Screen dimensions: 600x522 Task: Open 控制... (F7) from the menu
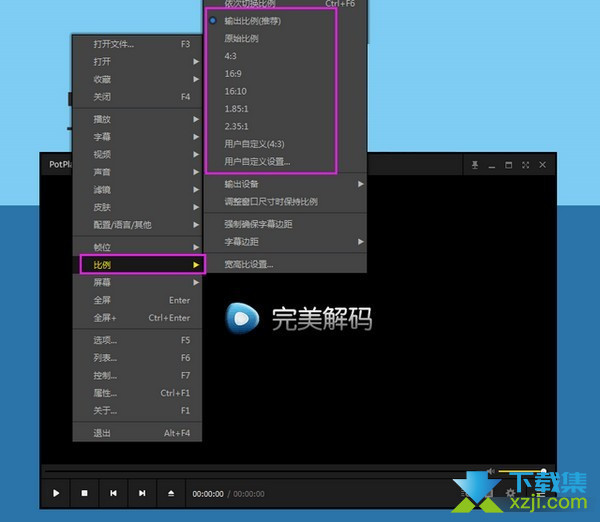point(137,375)
